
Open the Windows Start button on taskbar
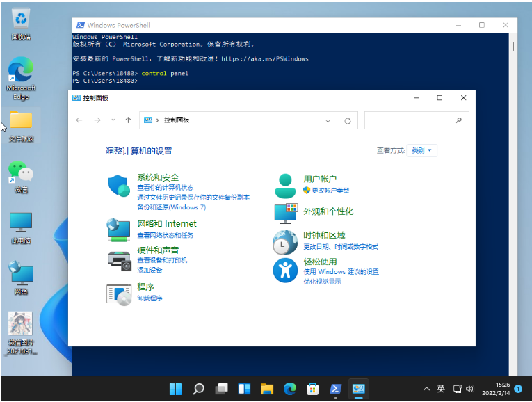point(176,388)
